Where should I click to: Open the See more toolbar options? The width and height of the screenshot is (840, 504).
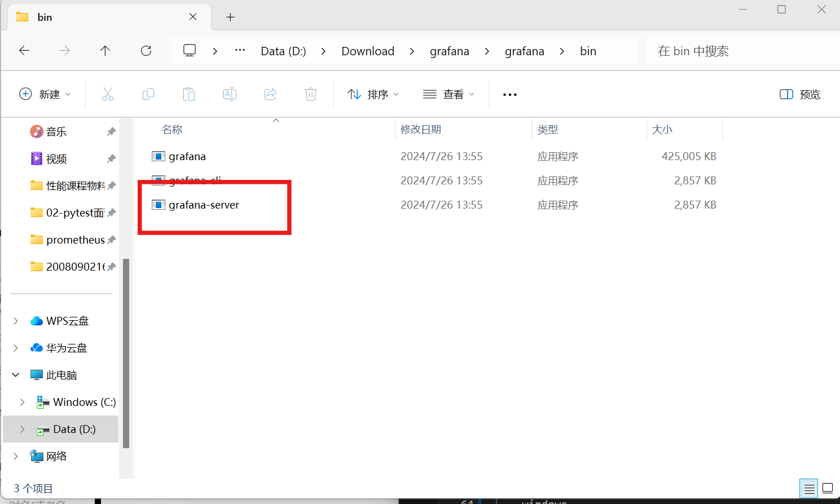click(x=510, y=95)
